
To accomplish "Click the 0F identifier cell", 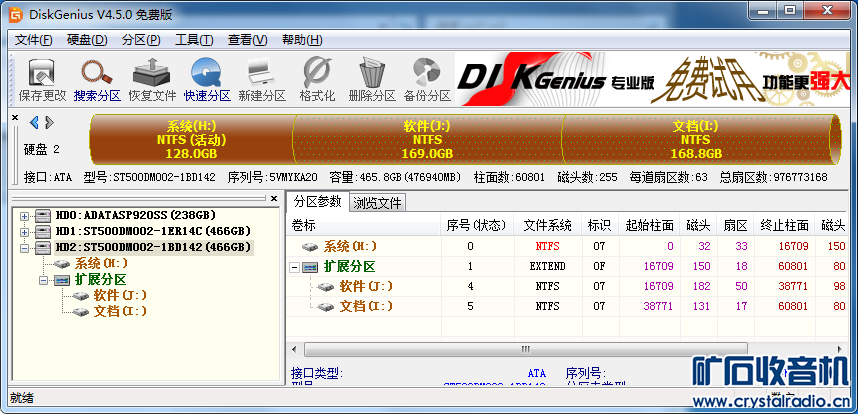I will pos(599,266).
